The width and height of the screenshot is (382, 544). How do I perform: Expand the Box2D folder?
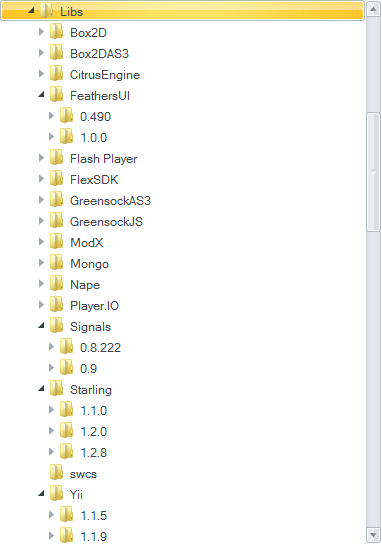pos(41,32)
